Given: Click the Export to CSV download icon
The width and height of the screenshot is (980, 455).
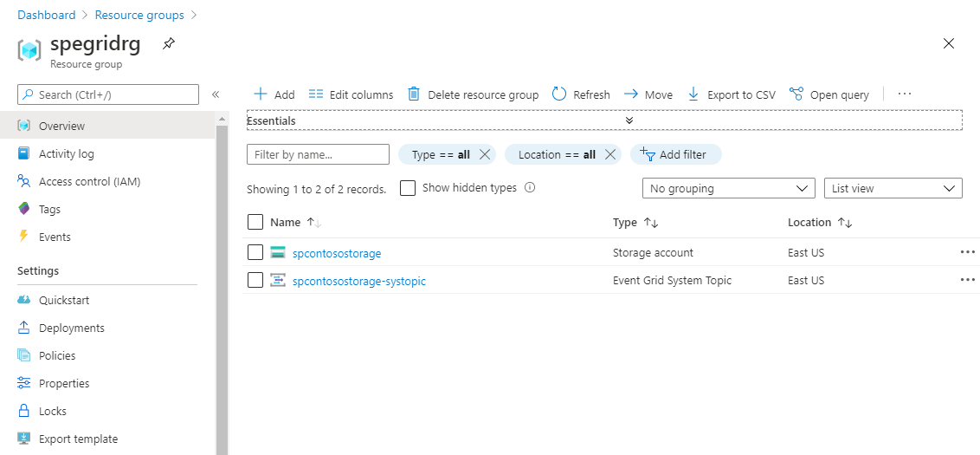Looking at the screenshot, I should click(x=693, y=94).
